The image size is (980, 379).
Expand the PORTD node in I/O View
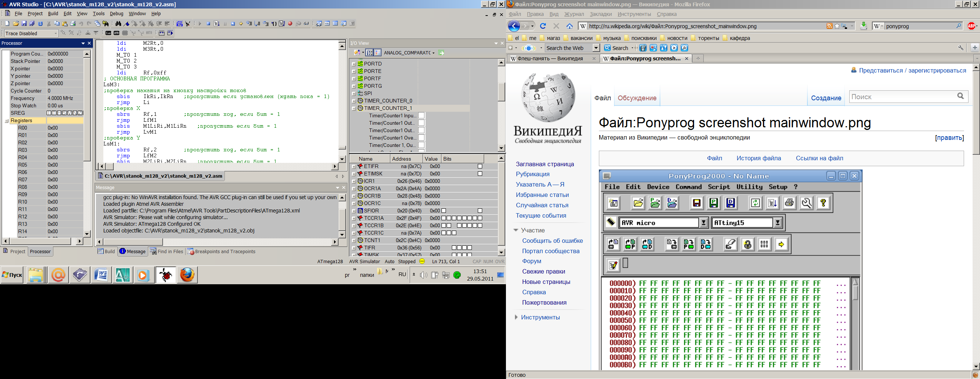[x=354, y=64]
